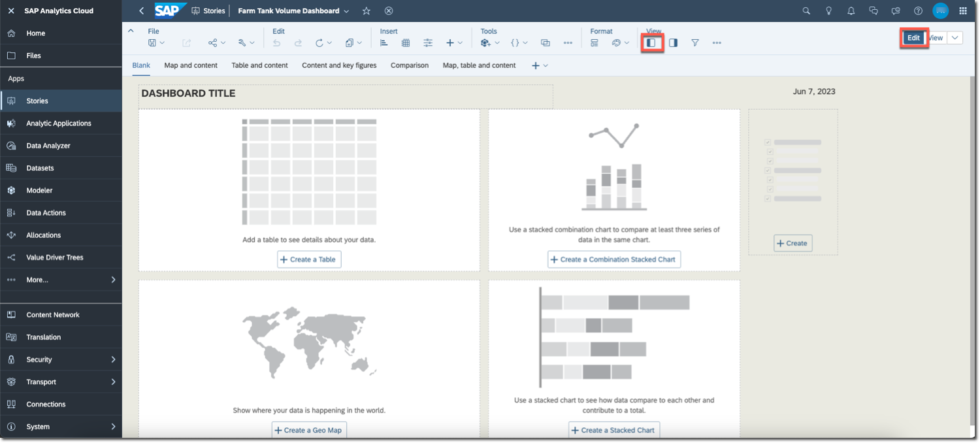The height and width of the screenshot is (443, 980).
Task: Insert an input control slider icon
Action: click(x=428, y=43)
